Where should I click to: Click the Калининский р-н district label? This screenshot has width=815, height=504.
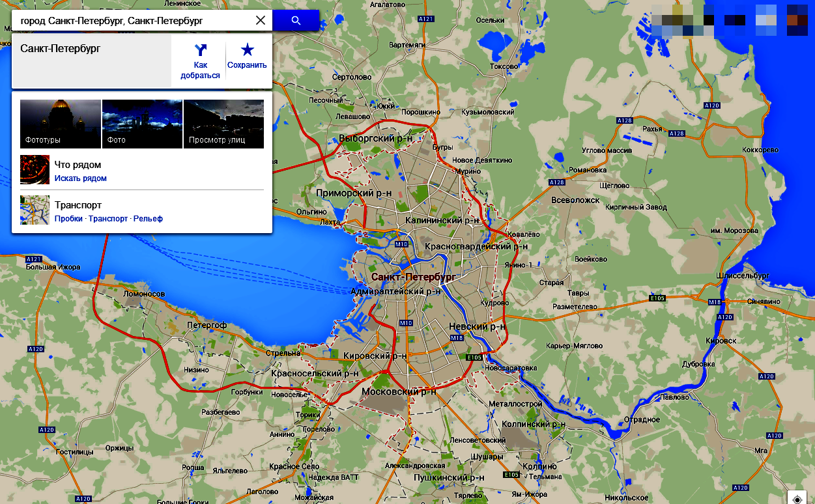442,221
